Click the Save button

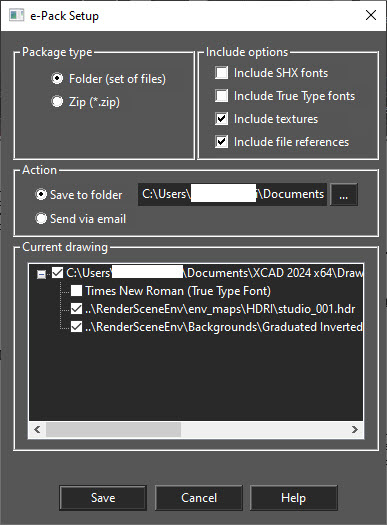(x=103, y=498)
